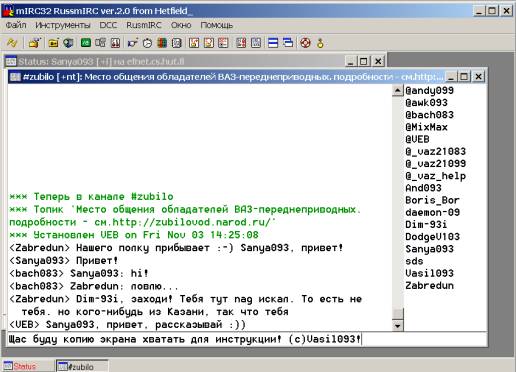Select Zabredun in nick list

click(x=429, y=286)
